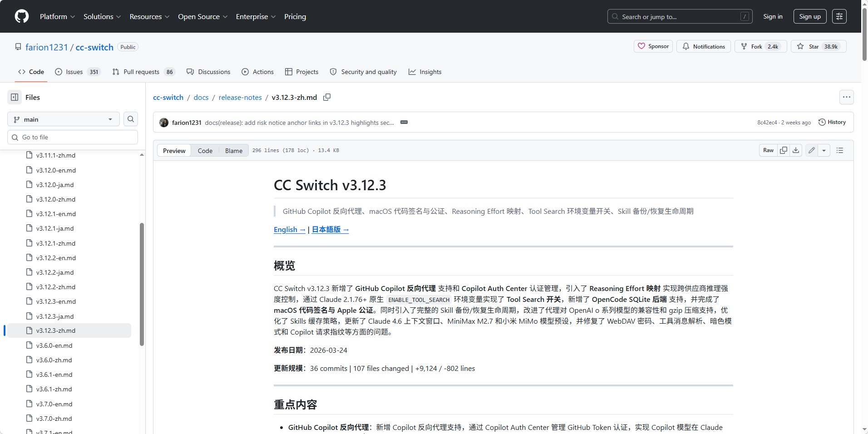868x434 pixels.
Task: Click Sign in
Action: [x=773, y=16]
